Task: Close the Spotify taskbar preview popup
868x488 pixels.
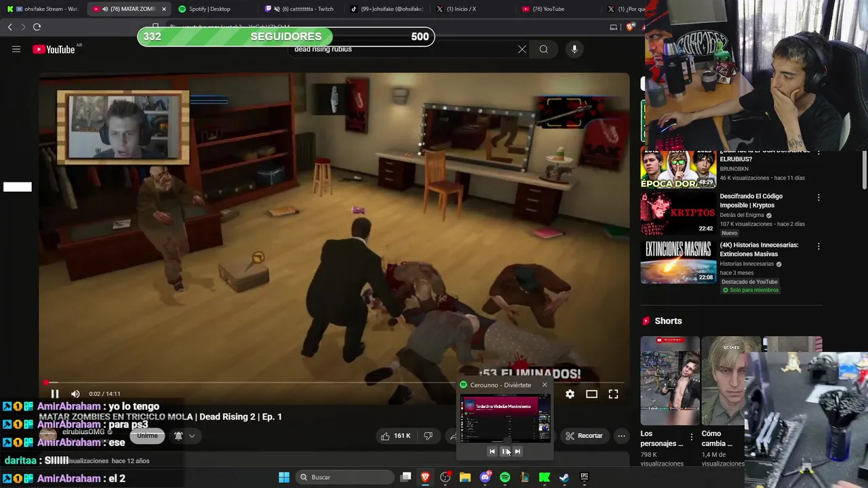Action: coord(544,385)
